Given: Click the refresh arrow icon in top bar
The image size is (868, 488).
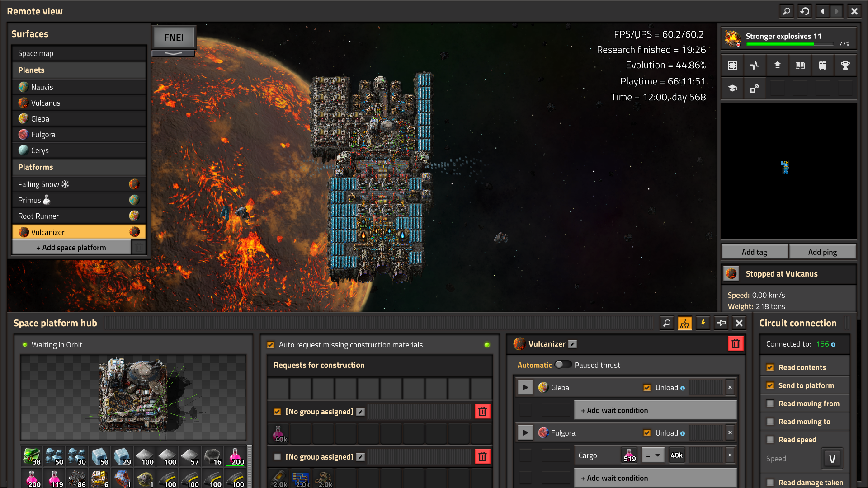Looking at the screenshot, I should 805,11.
